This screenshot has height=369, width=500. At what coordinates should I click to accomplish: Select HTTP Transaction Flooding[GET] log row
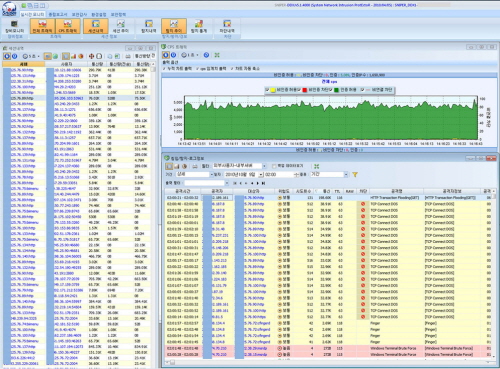coord(329,198)
